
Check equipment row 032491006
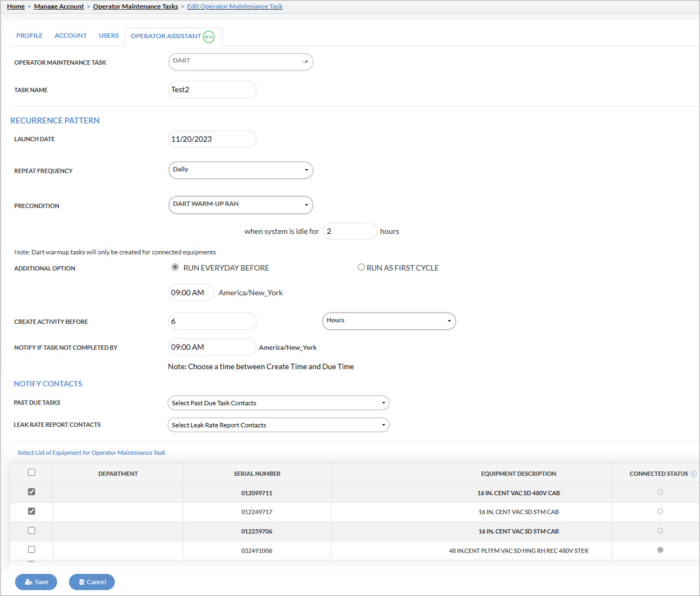pos(31,550)
